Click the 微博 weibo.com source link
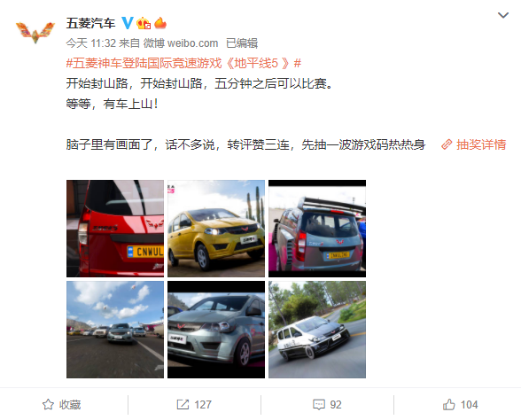Viewport: 521px width, 420px height. tap(181, 43)
